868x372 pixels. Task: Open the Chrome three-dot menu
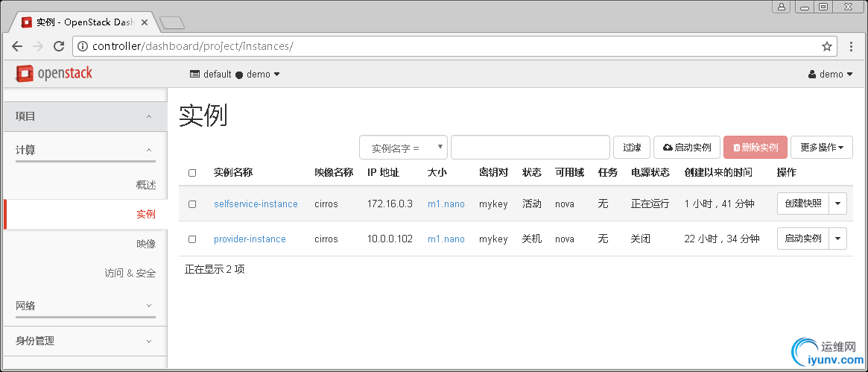point(852,46)
